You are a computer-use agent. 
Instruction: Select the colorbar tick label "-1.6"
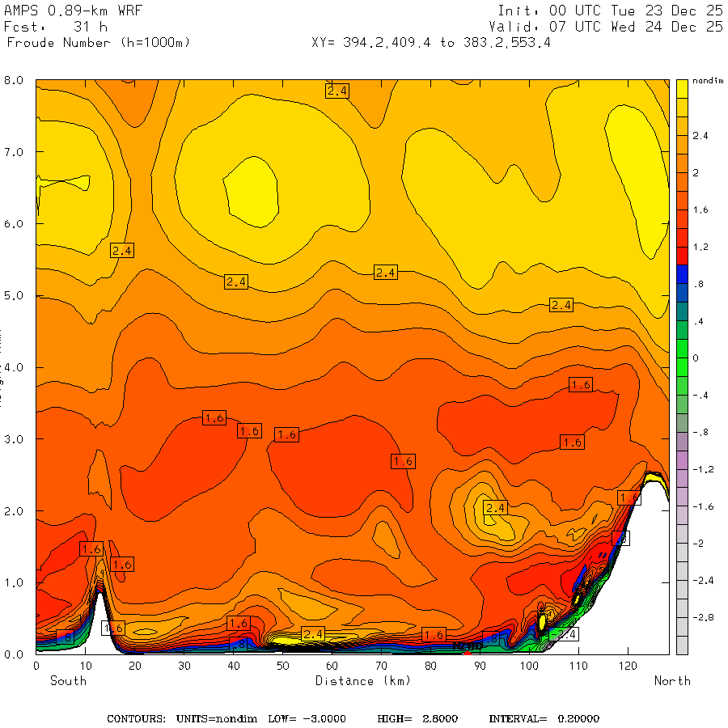(x=702, y=506)
